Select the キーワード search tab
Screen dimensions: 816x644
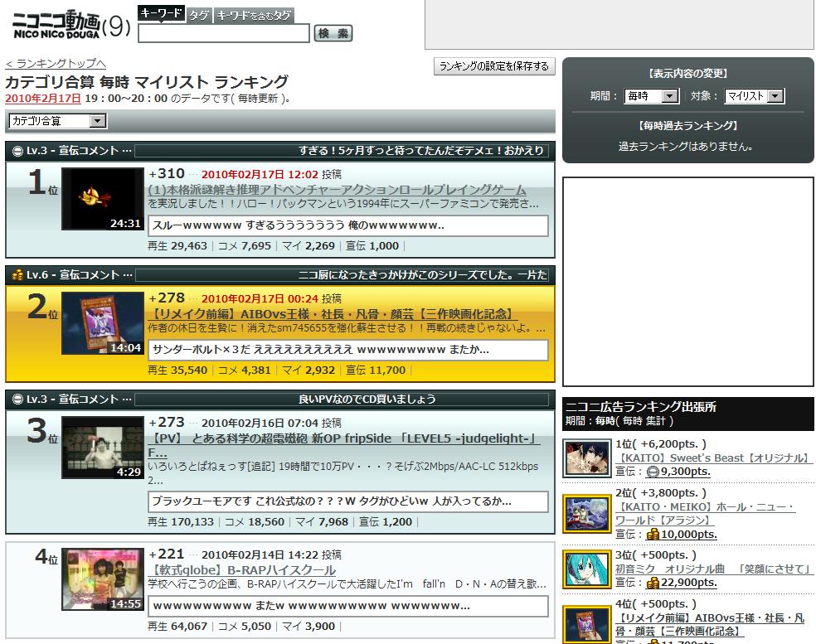pyautogui.click(x=162, y=13)
